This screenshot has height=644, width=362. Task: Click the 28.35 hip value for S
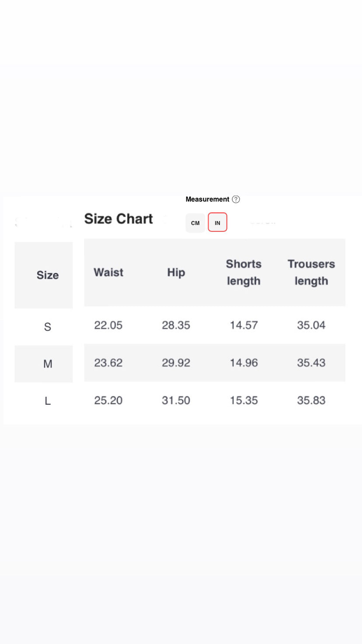pos(176,325)
